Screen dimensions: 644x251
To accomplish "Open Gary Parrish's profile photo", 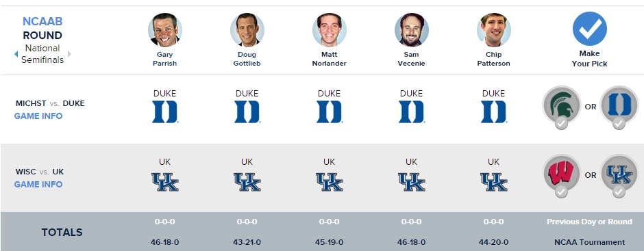I will point(165,30).
